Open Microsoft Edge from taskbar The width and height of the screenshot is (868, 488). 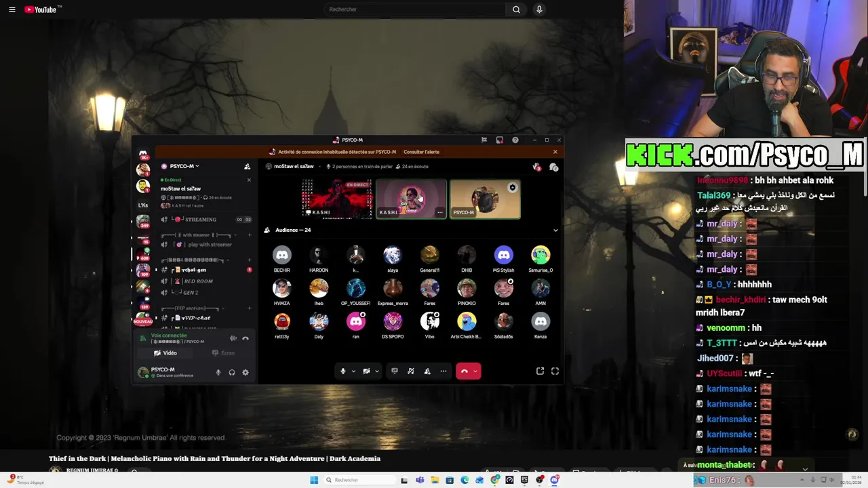[x=465, y=480]
